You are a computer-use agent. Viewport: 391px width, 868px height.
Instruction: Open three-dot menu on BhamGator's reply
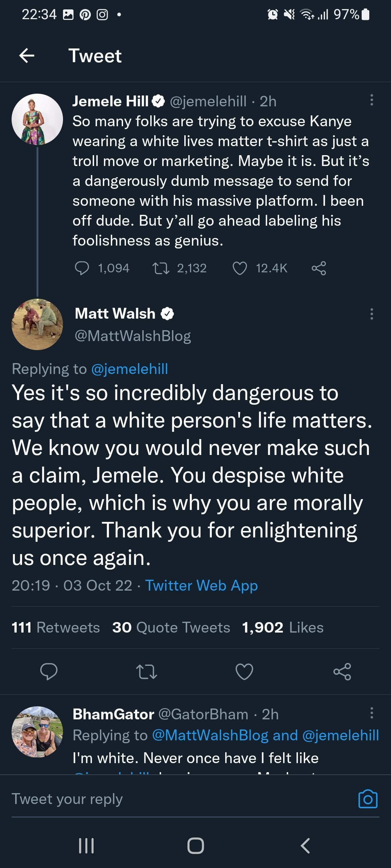(x=371, y=713)
